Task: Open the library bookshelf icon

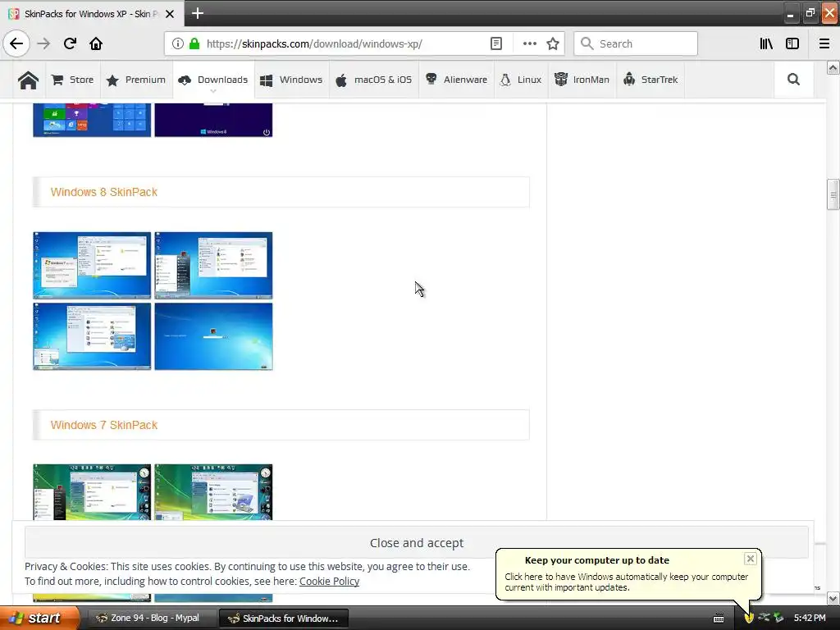Action: tap(766, 43)
